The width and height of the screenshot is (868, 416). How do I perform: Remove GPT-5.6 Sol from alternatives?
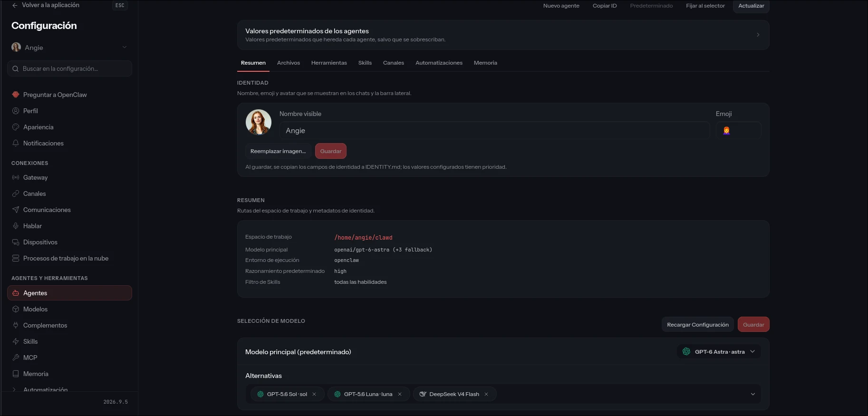pyautogui.click(x=314, y=394)
